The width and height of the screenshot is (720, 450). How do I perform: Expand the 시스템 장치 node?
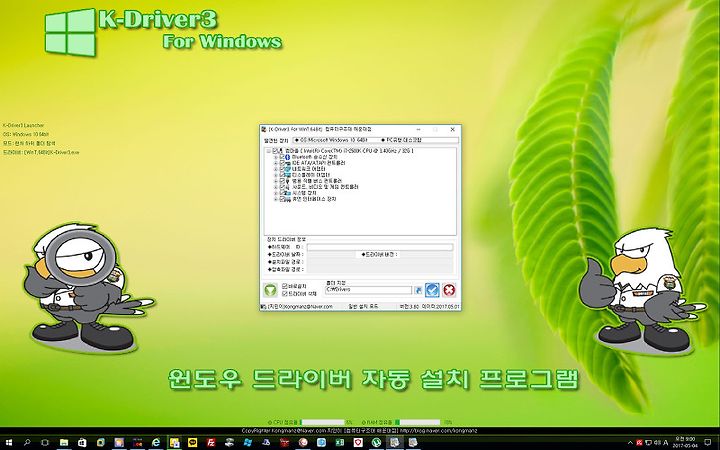tap(276, 193)
